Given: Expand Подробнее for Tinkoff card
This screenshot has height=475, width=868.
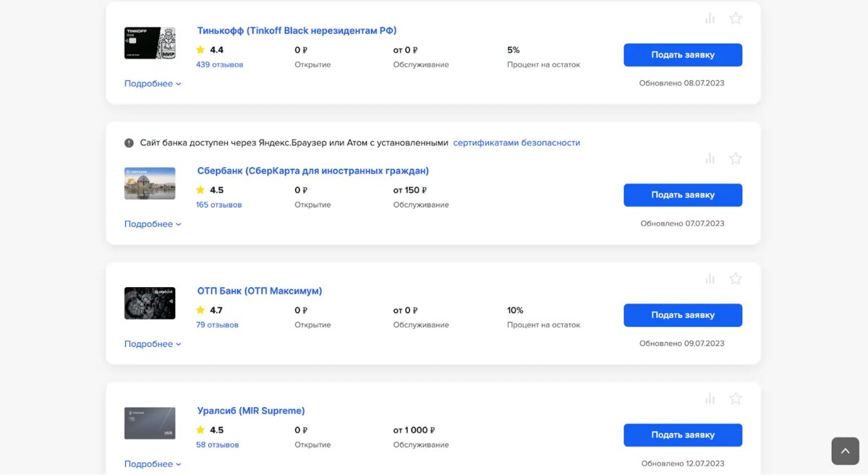Looking at the screenshot, I should pyautogui.click(x=152, y=84).
